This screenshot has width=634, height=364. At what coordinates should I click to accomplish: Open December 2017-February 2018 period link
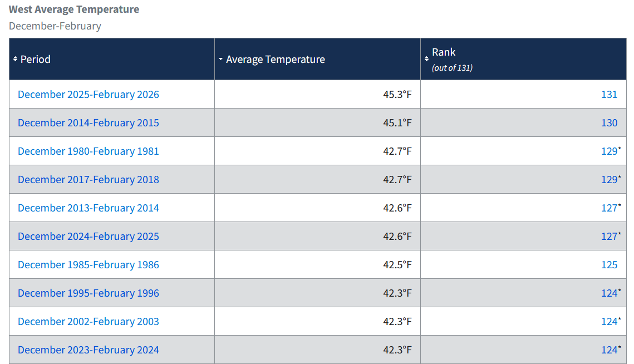click(89, 180)
